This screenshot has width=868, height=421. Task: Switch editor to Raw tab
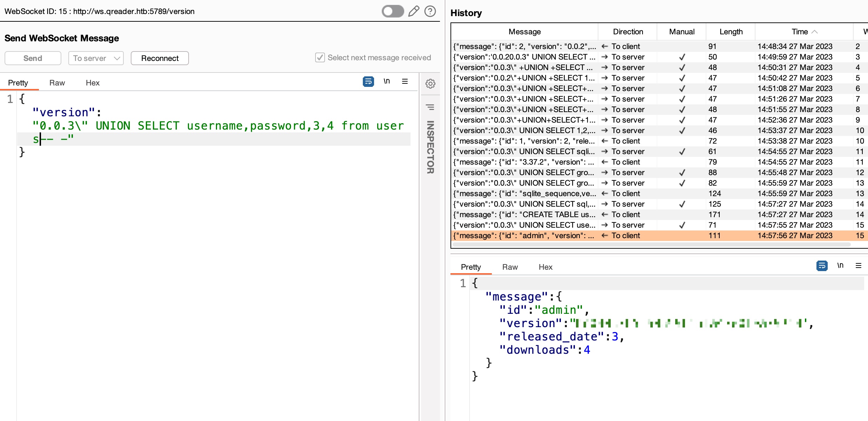coord(57,83)
